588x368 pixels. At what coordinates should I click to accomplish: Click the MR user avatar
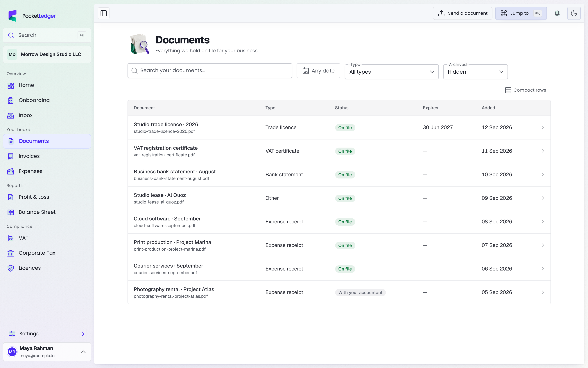(12, 352)
